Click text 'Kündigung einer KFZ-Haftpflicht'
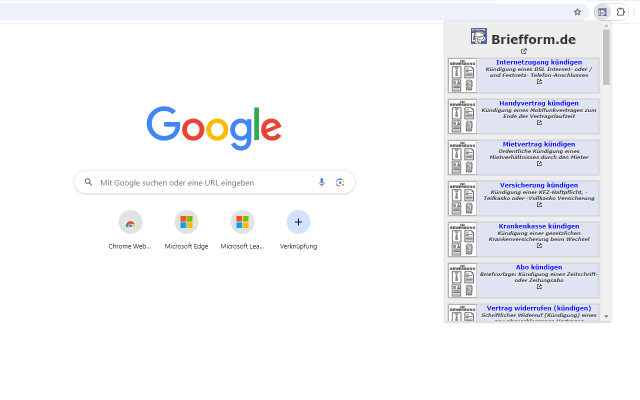Screen dimensions: 640x400 pos(537,192)
